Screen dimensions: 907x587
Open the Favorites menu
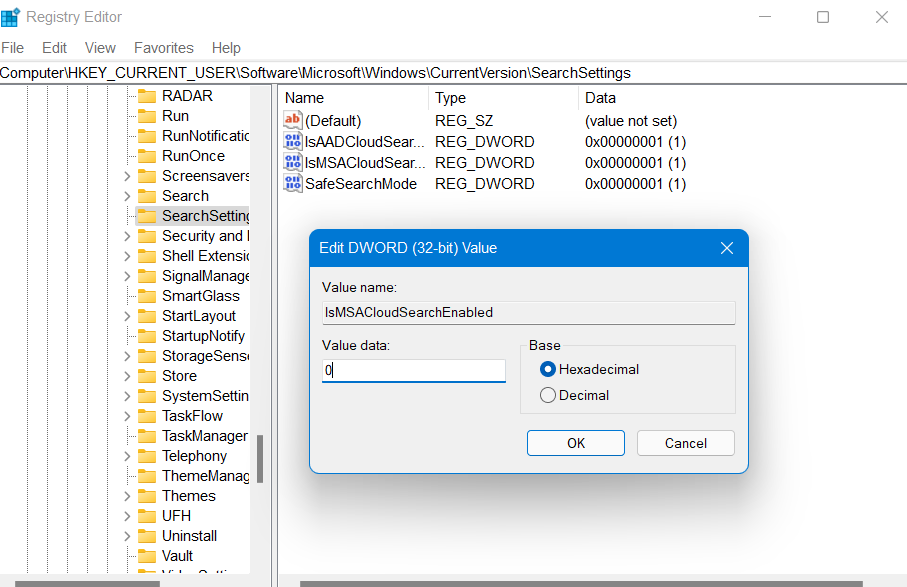pos(164,48)
